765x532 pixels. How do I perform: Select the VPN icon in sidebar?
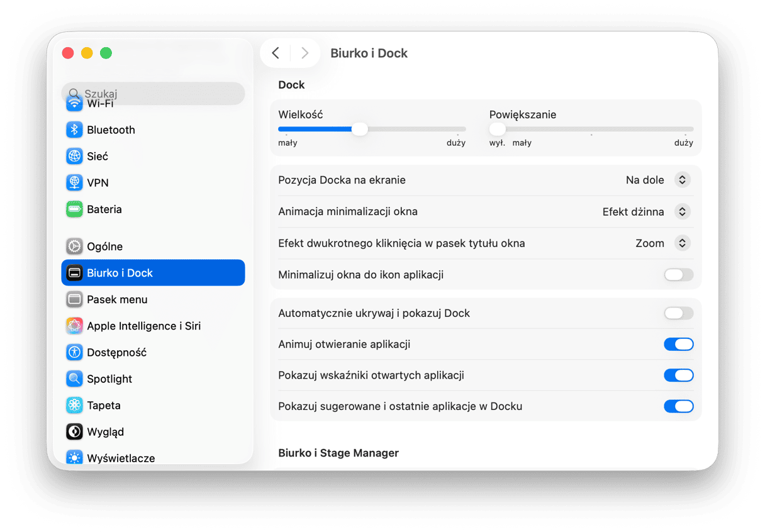[75, 182]
